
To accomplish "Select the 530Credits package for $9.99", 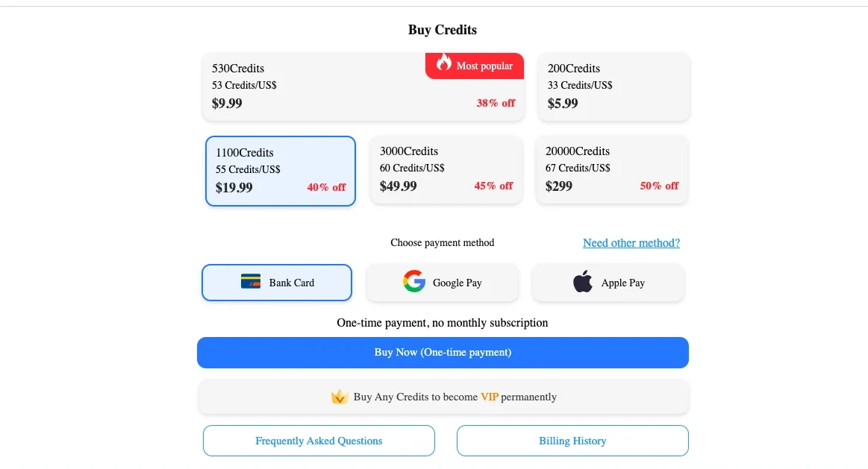I will tap(363, 86).
